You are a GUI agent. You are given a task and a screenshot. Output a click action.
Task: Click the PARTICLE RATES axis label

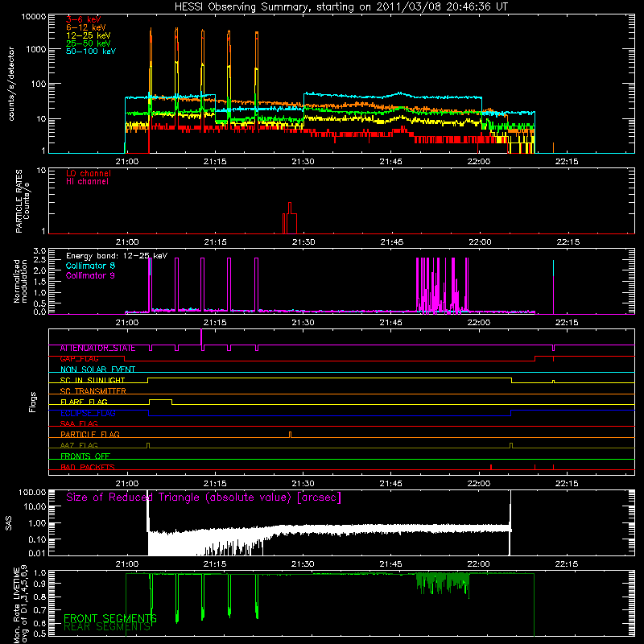point(23,201)
